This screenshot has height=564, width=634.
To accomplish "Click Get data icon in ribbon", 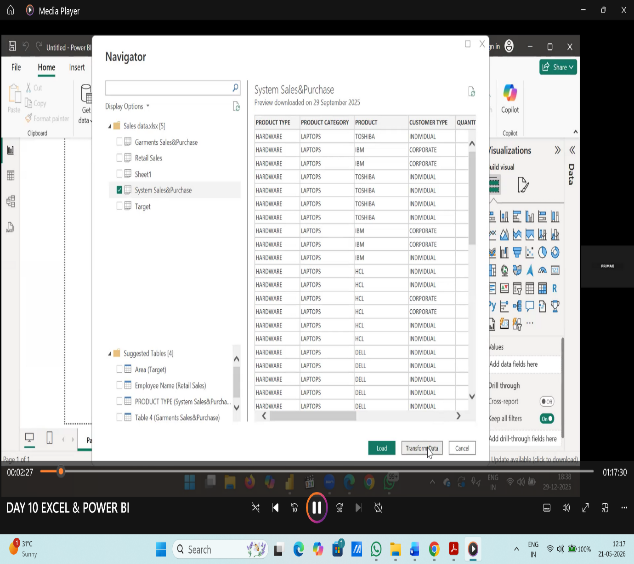I will point(86,93).
